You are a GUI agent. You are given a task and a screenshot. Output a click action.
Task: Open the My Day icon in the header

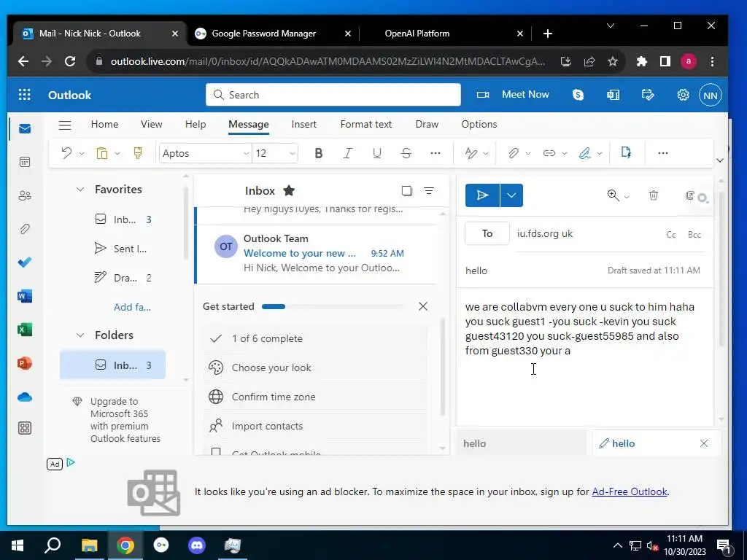point(648,95)
